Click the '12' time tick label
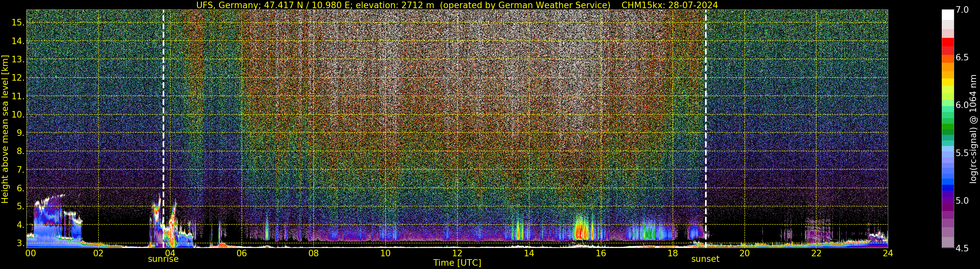 pos(457,253)
